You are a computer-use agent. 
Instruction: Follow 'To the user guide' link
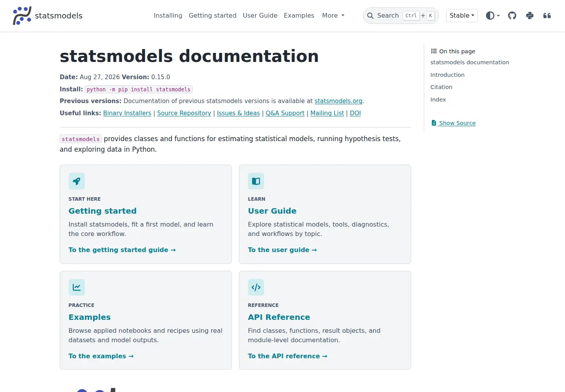(282, 250)
